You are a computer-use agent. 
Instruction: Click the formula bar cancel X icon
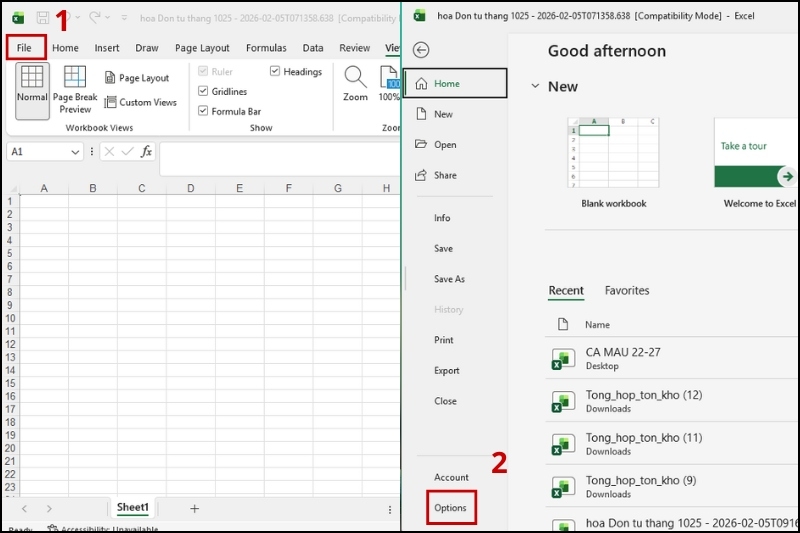[x=109, y=151]
